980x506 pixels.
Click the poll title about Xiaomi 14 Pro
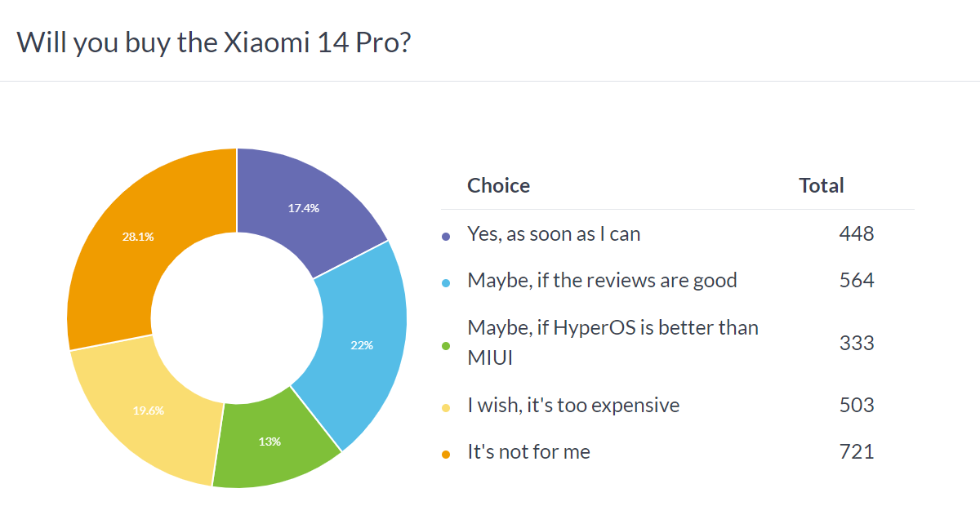(x=213, y=42)
